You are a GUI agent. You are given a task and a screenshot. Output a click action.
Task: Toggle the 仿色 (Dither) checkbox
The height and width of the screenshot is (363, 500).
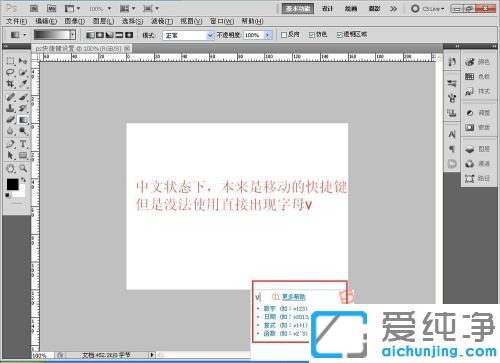click(312, 35)
